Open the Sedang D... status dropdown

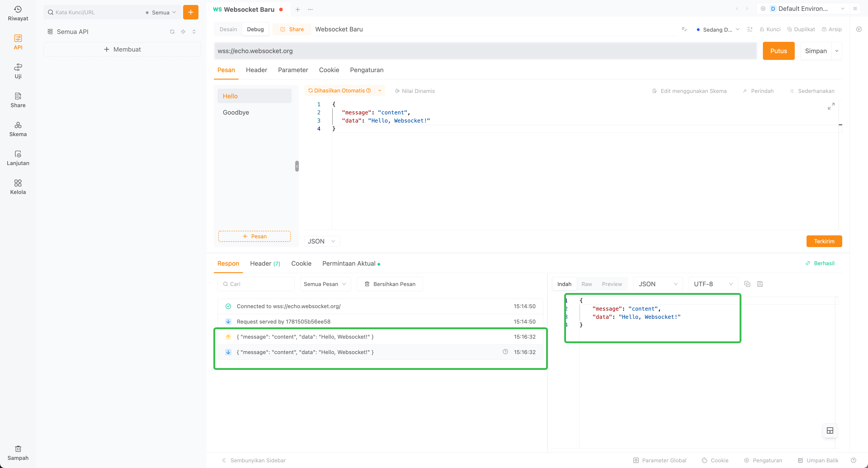click(718, 30)
